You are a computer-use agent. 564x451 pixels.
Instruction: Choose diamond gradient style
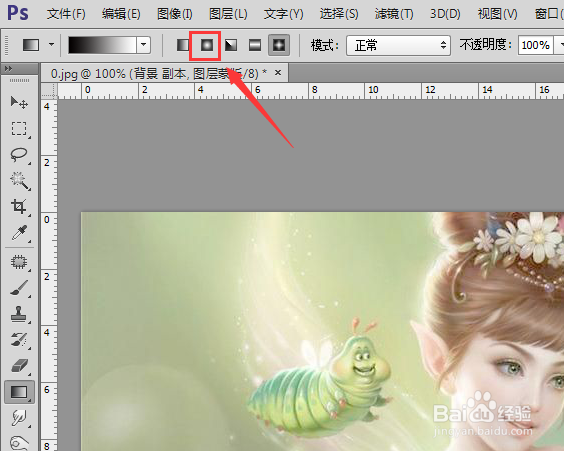pos(279,45)
